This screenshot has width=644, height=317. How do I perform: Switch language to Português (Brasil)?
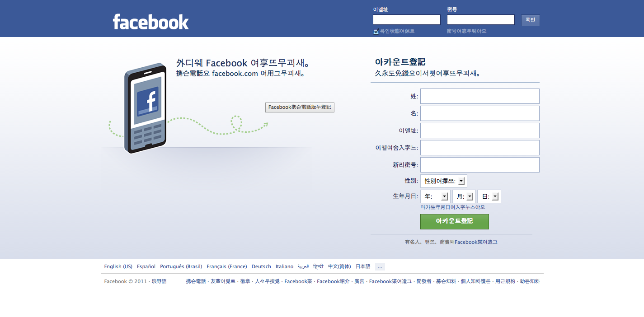(x=181, y=266)
